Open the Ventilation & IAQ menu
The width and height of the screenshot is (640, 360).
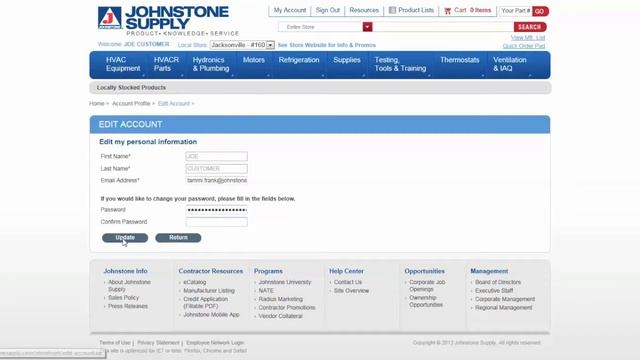tap(509, 64)
